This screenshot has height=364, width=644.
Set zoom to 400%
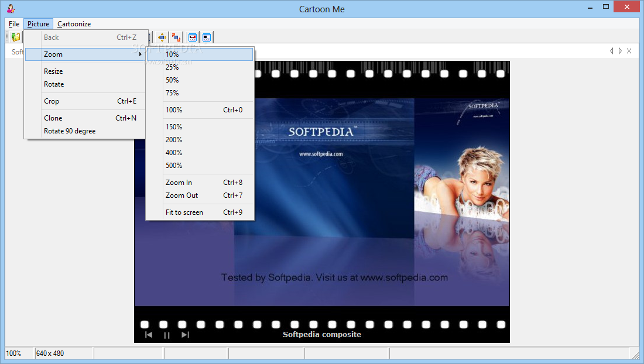coord(200,153)
